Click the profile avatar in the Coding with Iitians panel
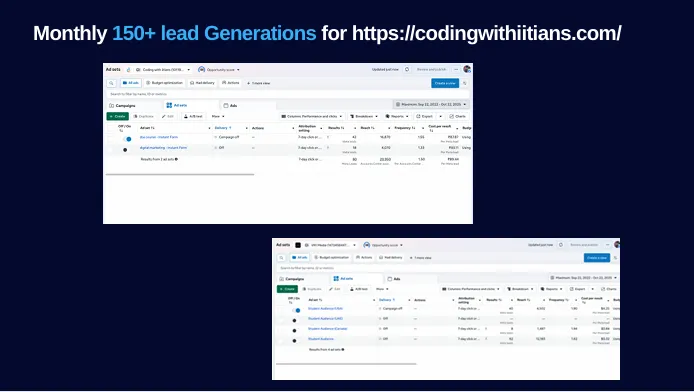The image size is (694, 392). (x=467, y=69)
